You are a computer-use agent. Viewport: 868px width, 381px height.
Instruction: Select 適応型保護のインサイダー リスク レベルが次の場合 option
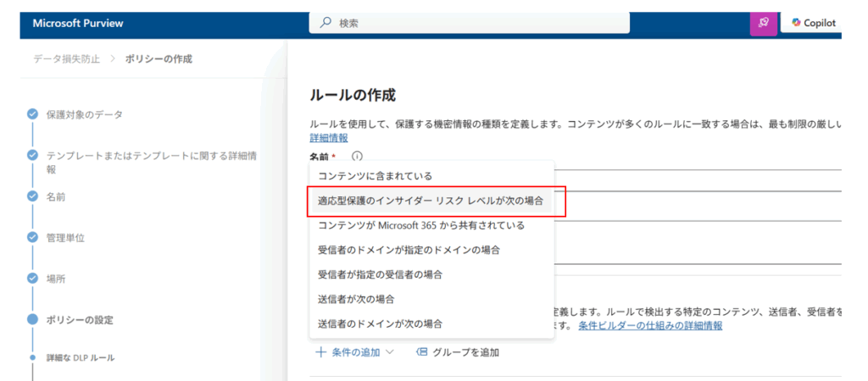coord(430,201)
